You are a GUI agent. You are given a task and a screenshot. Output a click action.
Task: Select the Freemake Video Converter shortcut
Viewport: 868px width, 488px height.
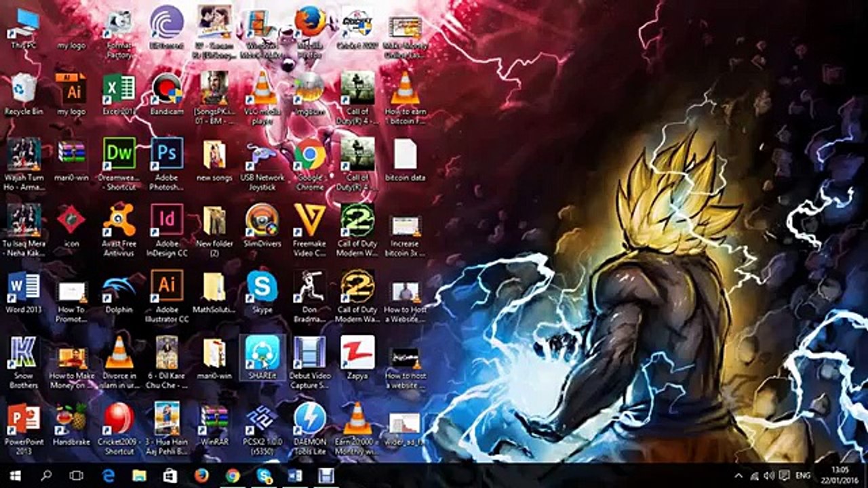pos(310,230)
